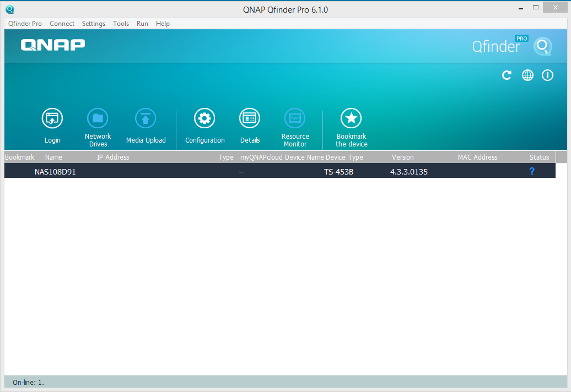Sort by the Name column header
This screenshot has width=571, height=392.
[53, 157]
